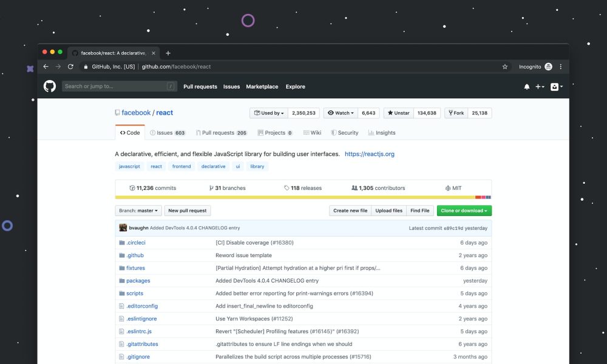
Task: Open the plus create-new dropdown
Action: 540,87
